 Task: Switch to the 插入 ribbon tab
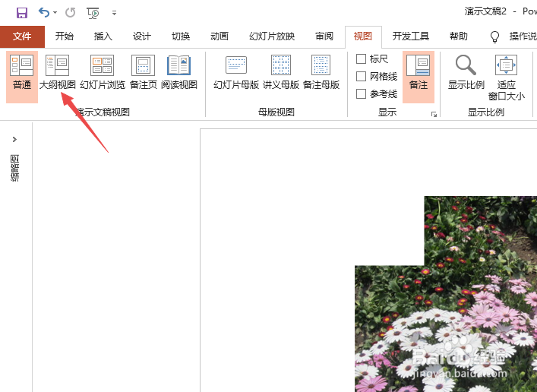click(103, 36)
